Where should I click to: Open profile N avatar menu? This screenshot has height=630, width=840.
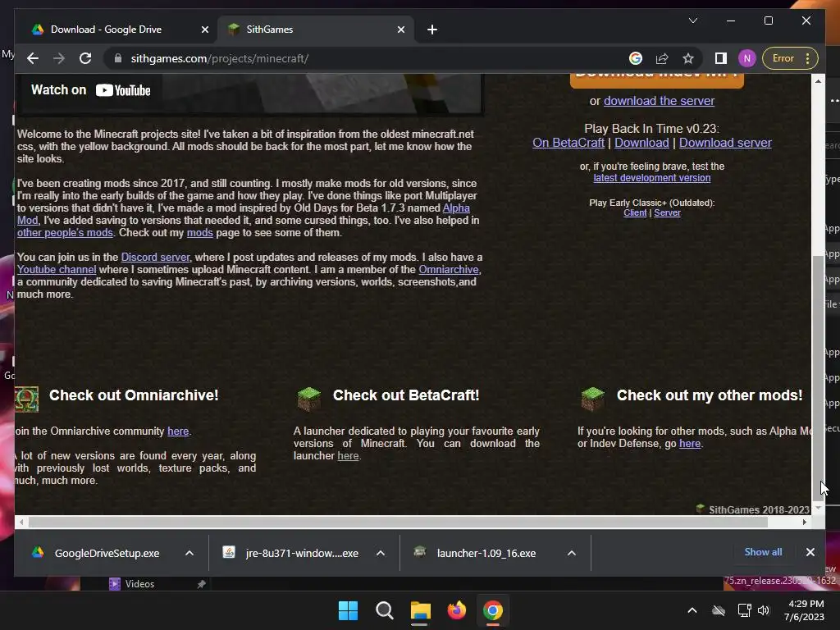[746, 58]
